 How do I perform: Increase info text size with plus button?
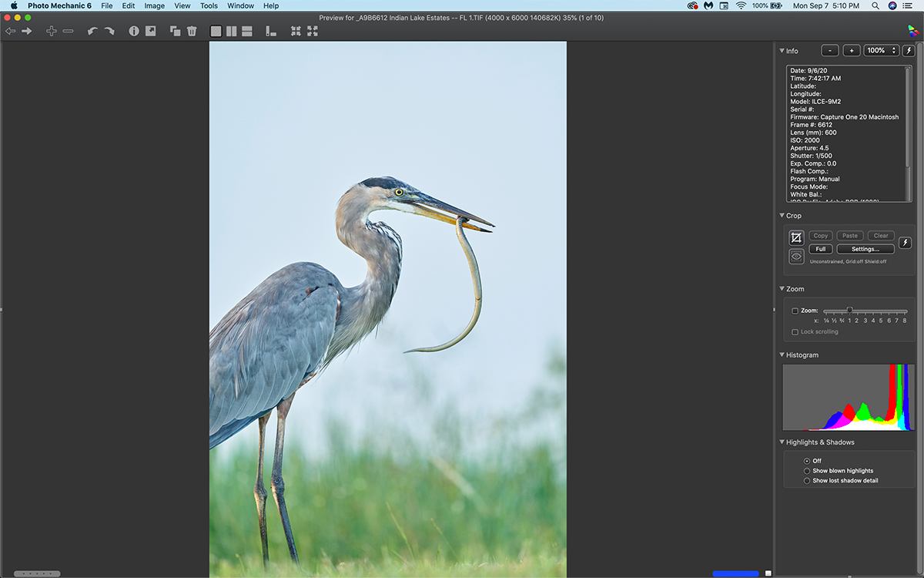coord(852,50)
